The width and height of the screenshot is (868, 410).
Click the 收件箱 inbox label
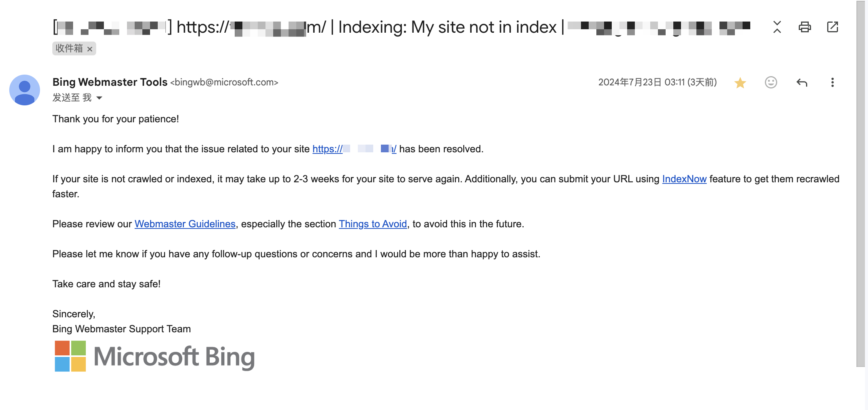pyautogui.click(x=69, y=48)
